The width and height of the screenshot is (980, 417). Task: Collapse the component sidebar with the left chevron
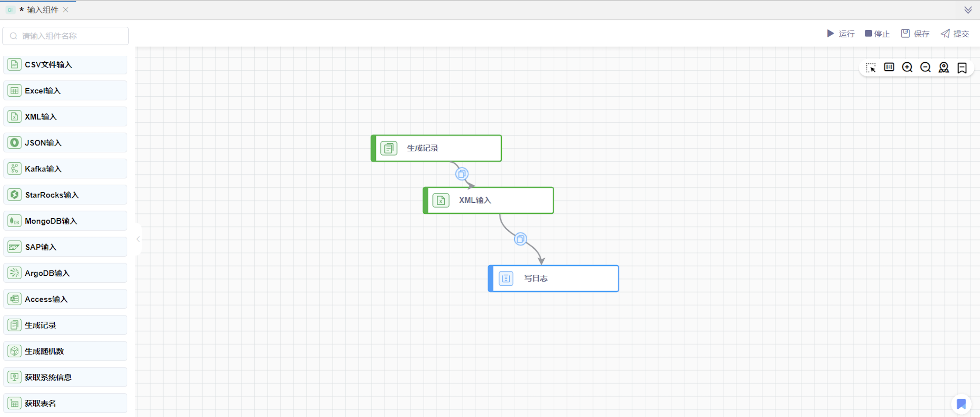(x=138, y=239)
